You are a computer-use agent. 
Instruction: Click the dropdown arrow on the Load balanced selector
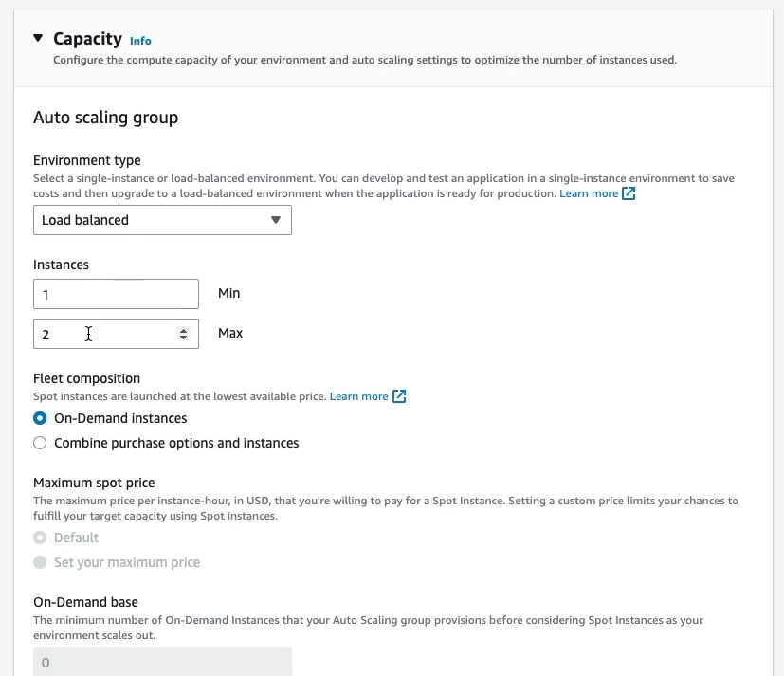(276, 219)
